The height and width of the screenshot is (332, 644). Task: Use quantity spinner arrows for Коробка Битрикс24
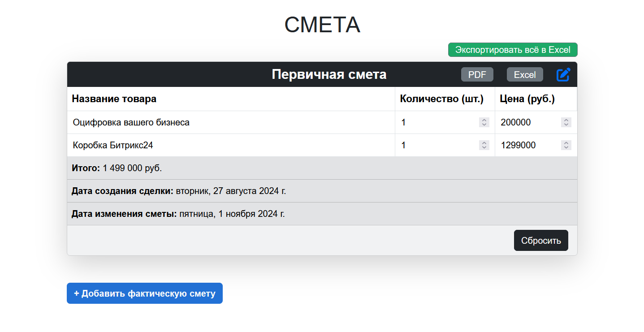pos(484,145)
